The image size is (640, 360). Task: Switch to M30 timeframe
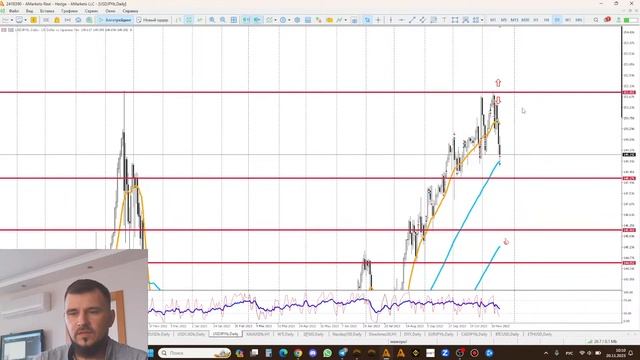click(525, 20)
